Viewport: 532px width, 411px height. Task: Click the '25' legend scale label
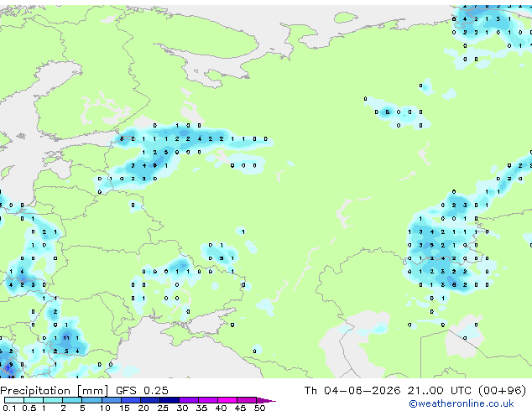click(x=163, y=408)
